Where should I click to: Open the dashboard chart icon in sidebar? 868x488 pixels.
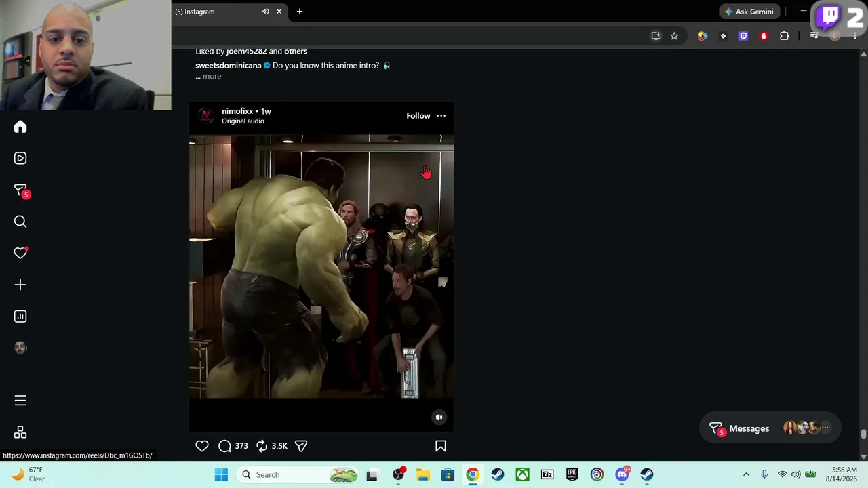point(20,317)
